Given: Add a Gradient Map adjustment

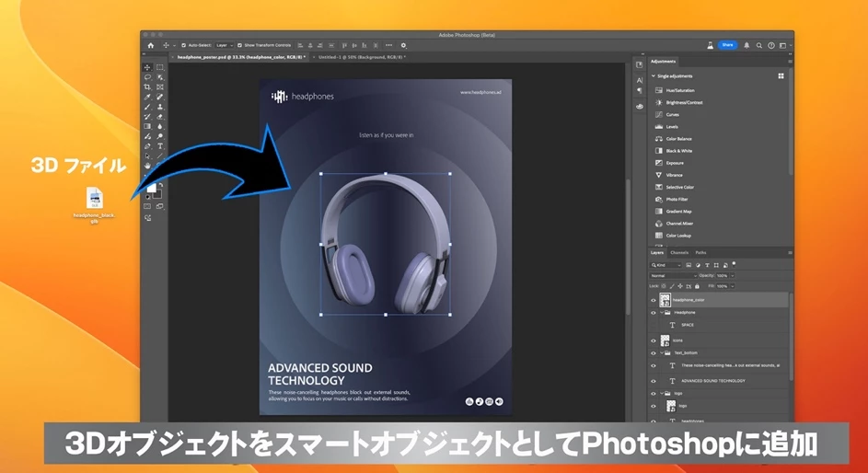Looking at the screenshot, I should click(678, 212).
